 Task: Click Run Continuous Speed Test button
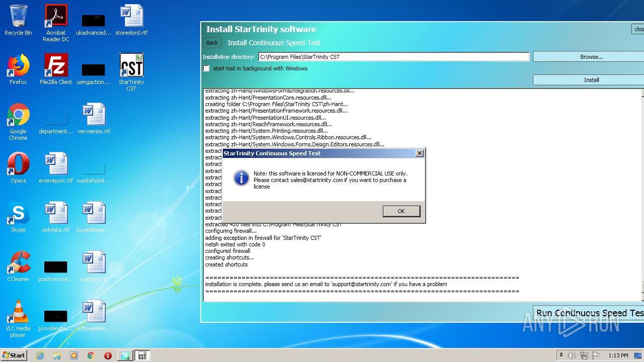(589, 313)
